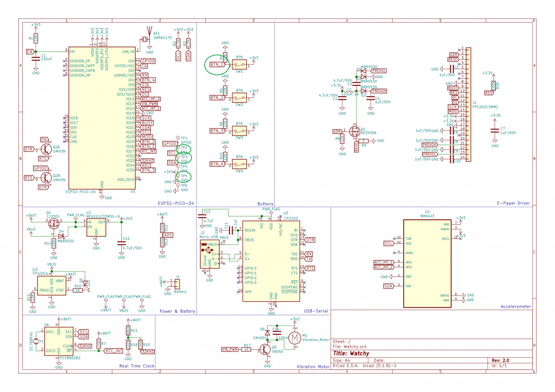
Task: Select the U4 BMA423 accelerometer chip body
Action: (427, 264)
